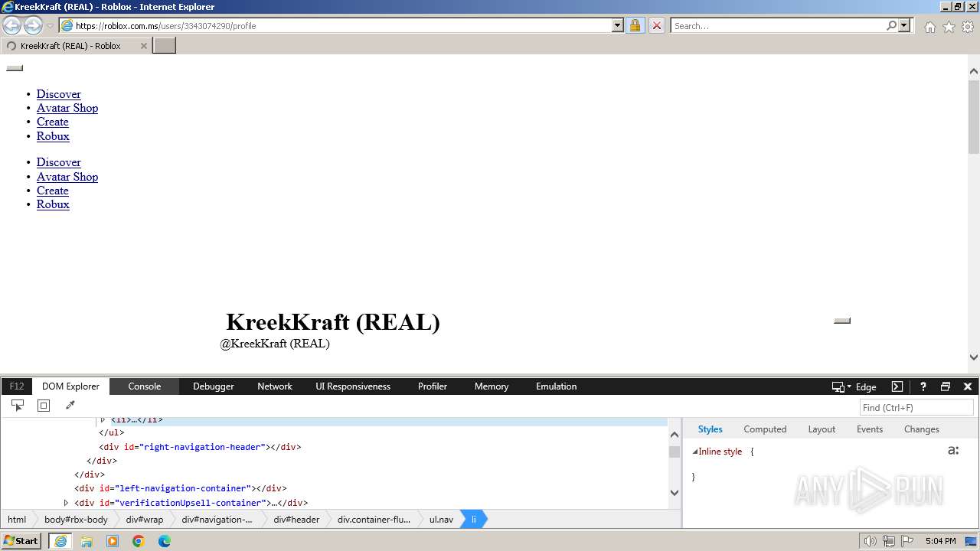This screenshot has height=551, width=980.
Task: Click the search magnifier icon
Action: coord(891,25)
